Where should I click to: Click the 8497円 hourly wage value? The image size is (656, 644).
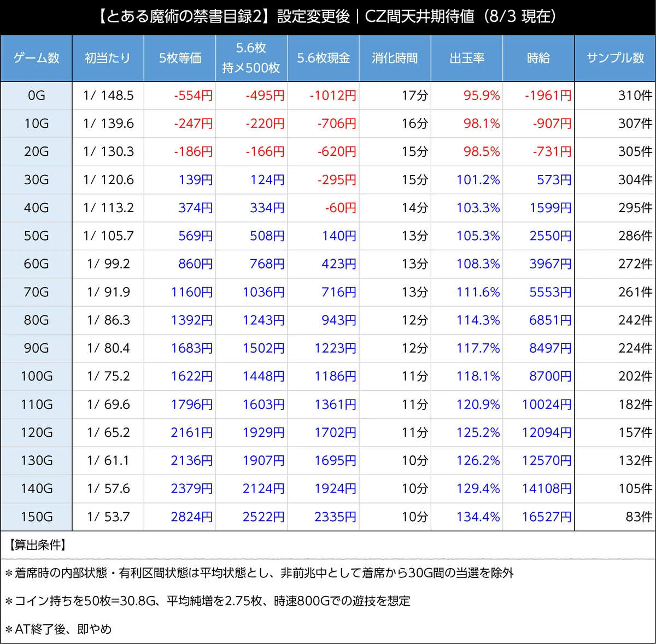pos(550,348)
